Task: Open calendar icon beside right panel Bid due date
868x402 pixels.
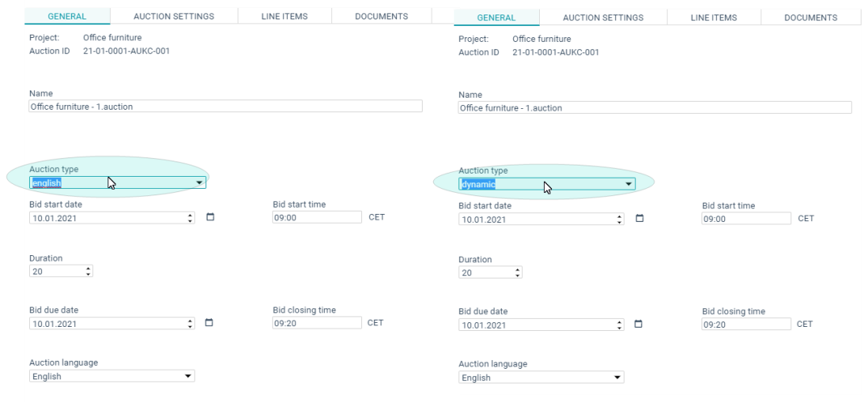Action: (x=638, y=325)
